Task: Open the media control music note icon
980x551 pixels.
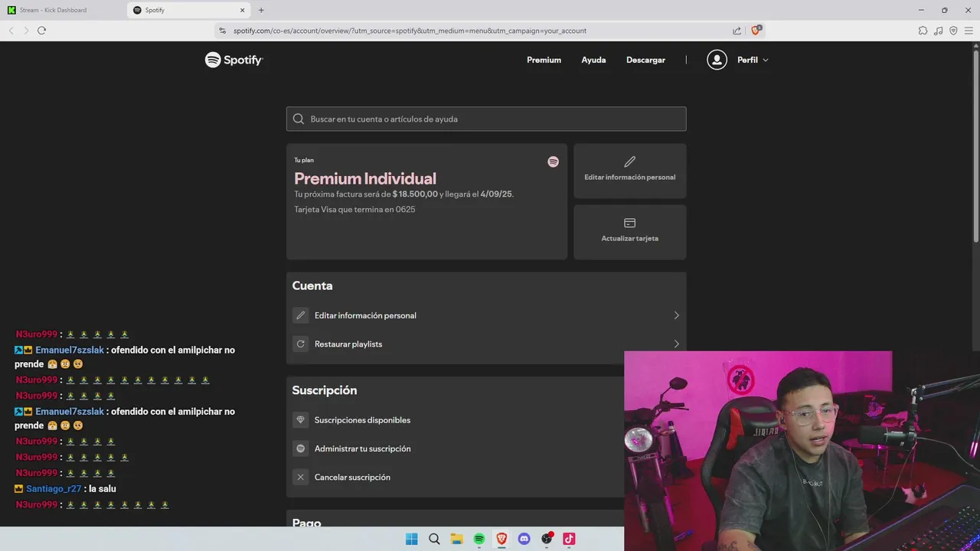Action: (938, 31)
